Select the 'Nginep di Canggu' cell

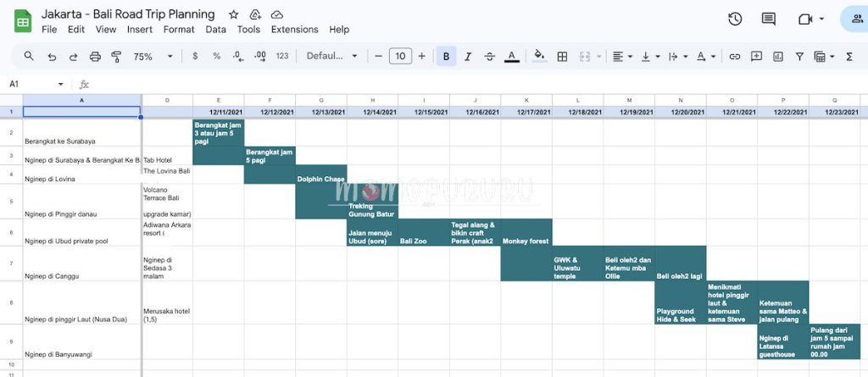click(82, 263)
